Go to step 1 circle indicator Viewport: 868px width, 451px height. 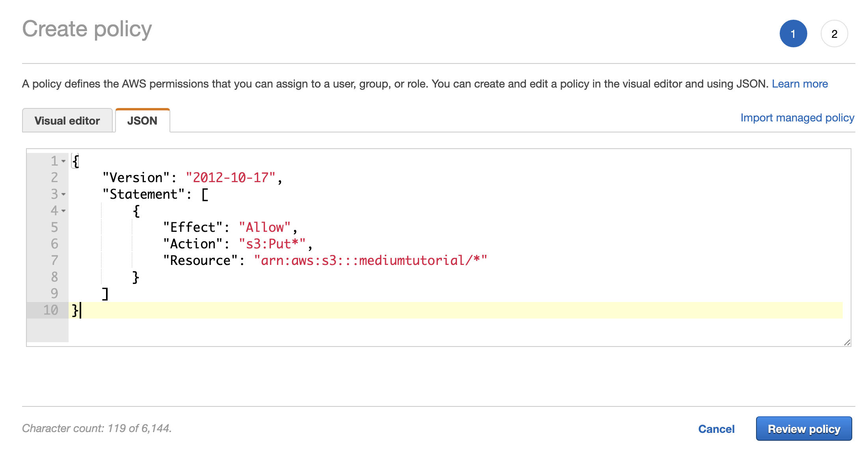pyautogui.click(x=793, y=34)
